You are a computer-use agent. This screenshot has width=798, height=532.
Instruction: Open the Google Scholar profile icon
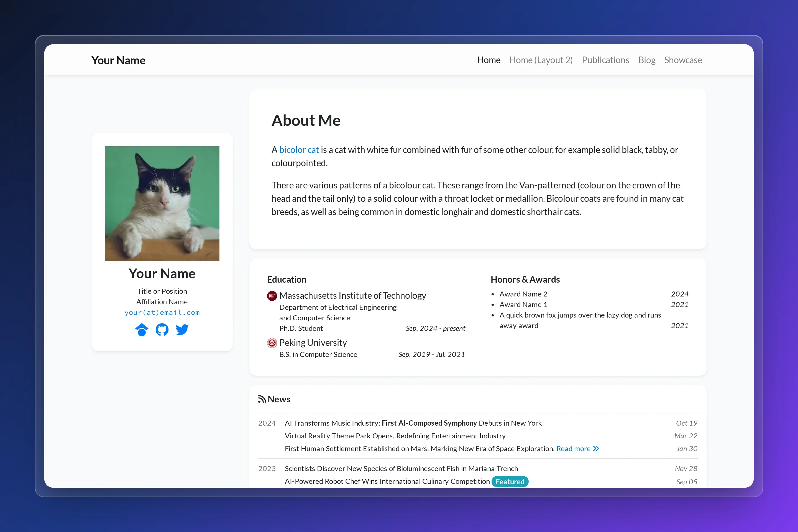pos(142,330)
